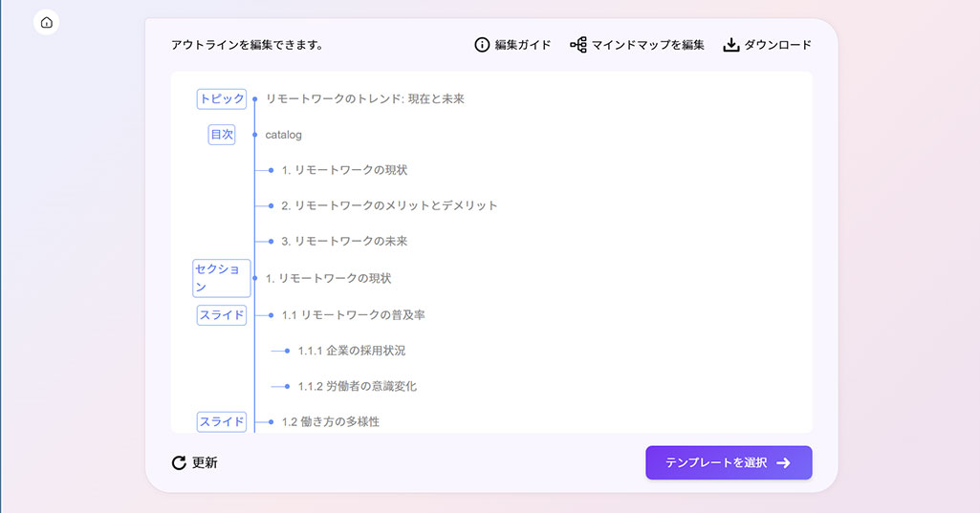Click the 1.1.1 企業の採用状況 item
The image size is (980, 513).
(351, 351)
